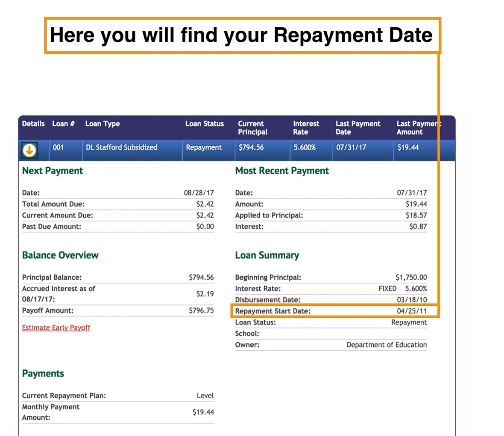
Task: Sort by the Loan # column
Action: 63,124
